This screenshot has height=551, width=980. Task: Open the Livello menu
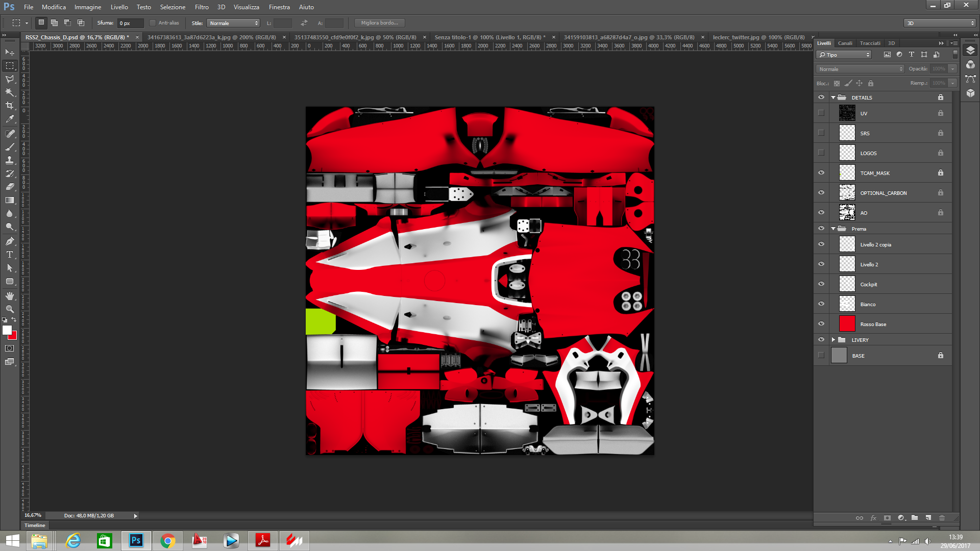point(119,7)
